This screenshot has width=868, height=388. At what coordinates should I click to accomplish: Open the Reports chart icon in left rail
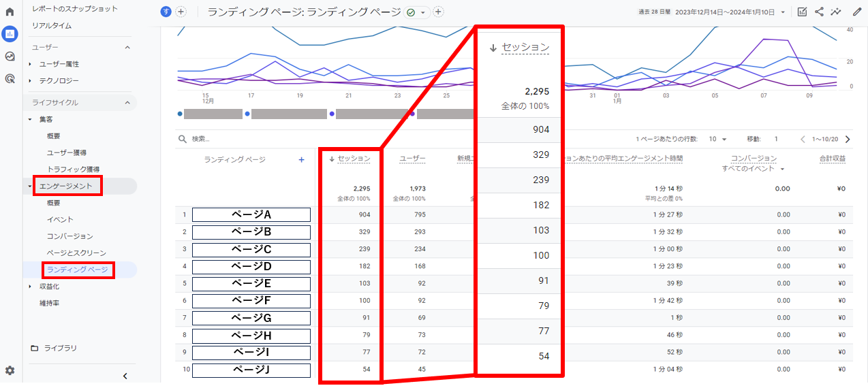10,34
